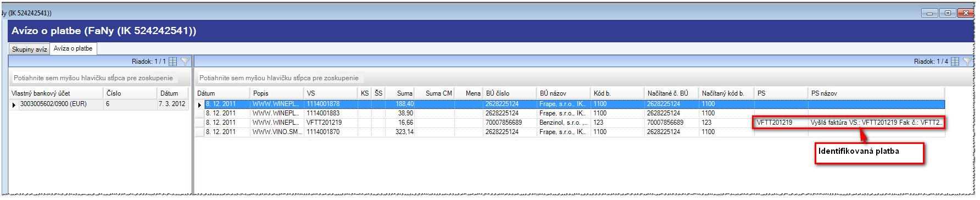The height and width of the screenshot is (200, 980).
Task: Click the Mena column header
Action: 469,93
